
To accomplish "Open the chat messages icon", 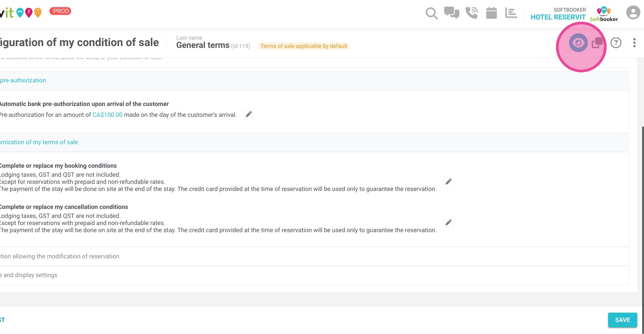I will [452, 13].
